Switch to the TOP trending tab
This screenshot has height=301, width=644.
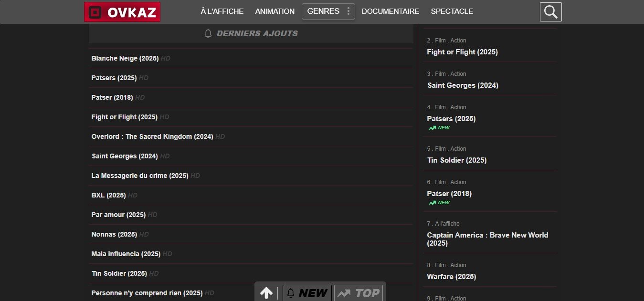click(x=359, y=293)
